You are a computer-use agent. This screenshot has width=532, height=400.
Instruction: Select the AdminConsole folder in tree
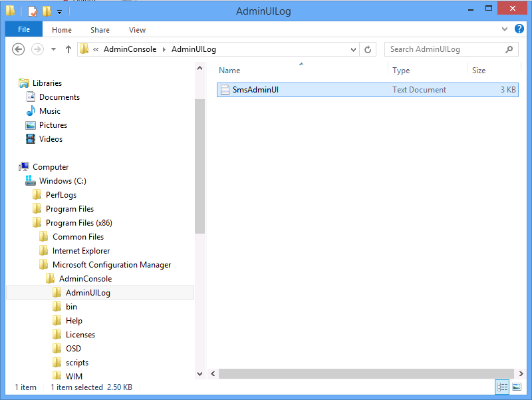tap(86, 279)
